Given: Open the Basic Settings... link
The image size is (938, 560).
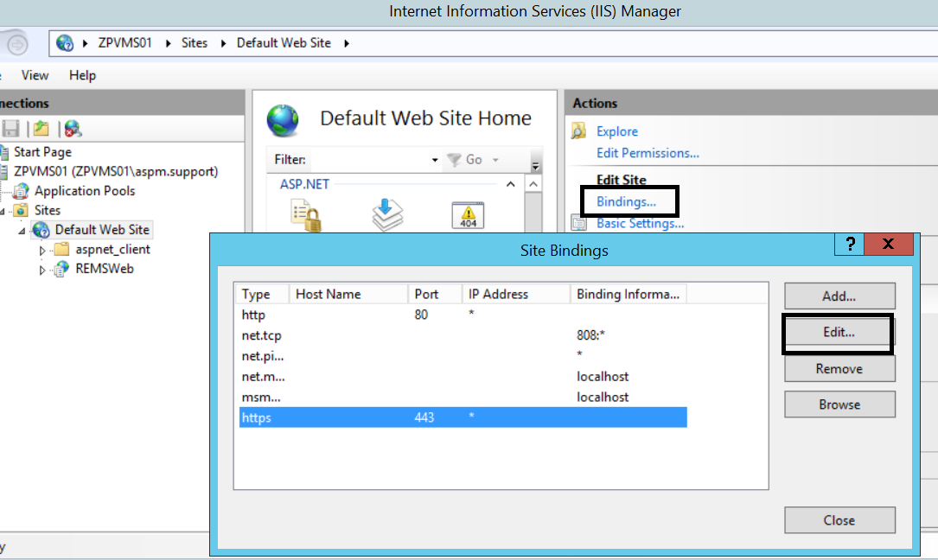Looking at the screenshot, I should (640, 223).
